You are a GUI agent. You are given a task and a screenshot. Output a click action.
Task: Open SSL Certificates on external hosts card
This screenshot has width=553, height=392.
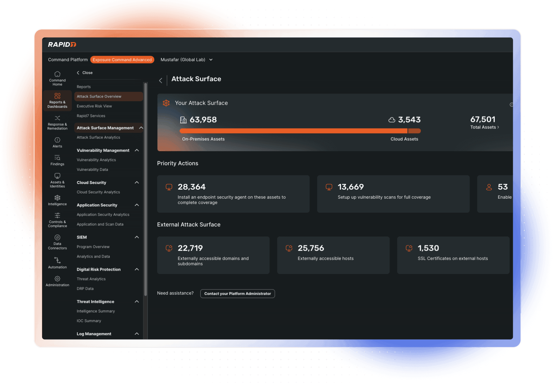[x=453, y=255]
